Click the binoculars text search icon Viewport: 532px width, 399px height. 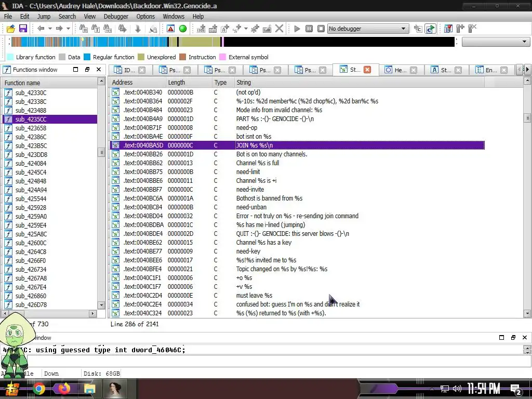pos(96,29)
